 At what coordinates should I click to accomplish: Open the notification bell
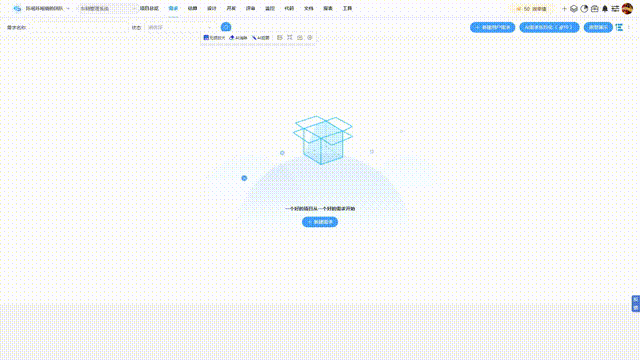[605, 9]
